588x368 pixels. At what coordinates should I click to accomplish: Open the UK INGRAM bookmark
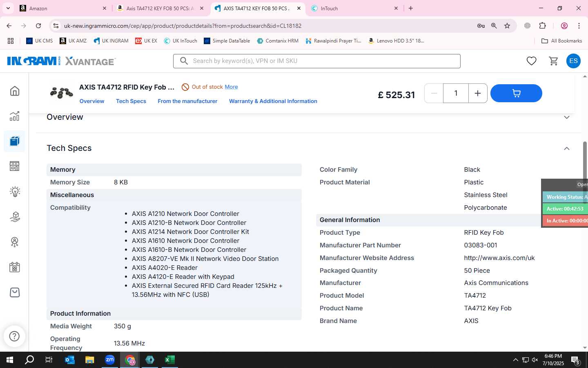[x=111, y=41]
